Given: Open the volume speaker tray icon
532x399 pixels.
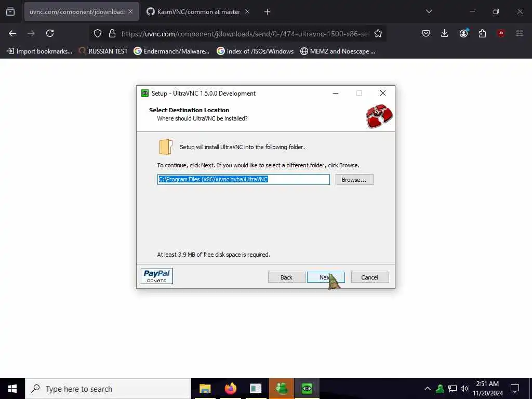Looking at the screenshot, I should (464, 389).
